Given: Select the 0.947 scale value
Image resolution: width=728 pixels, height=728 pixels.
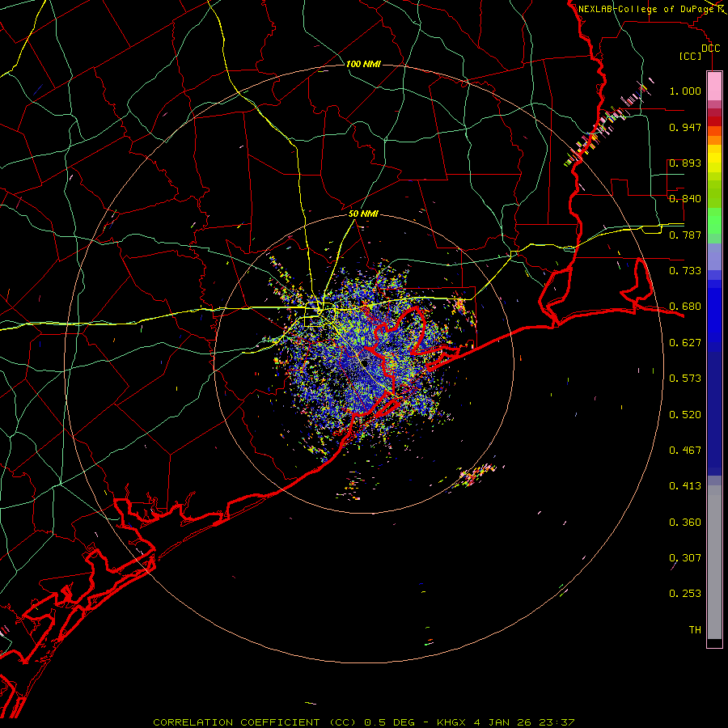Looking at the screenshot, I should coord(685,127).
